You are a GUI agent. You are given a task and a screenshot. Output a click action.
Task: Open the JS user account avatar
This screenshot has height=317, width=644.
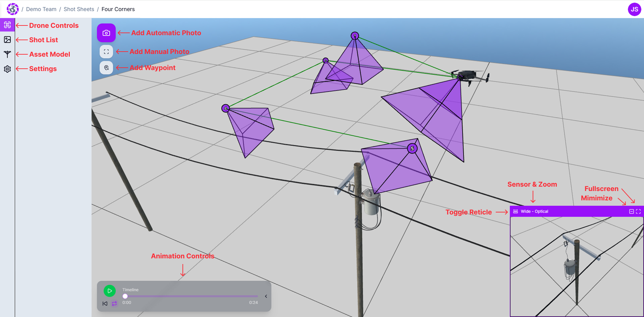(x=634, y=9)
